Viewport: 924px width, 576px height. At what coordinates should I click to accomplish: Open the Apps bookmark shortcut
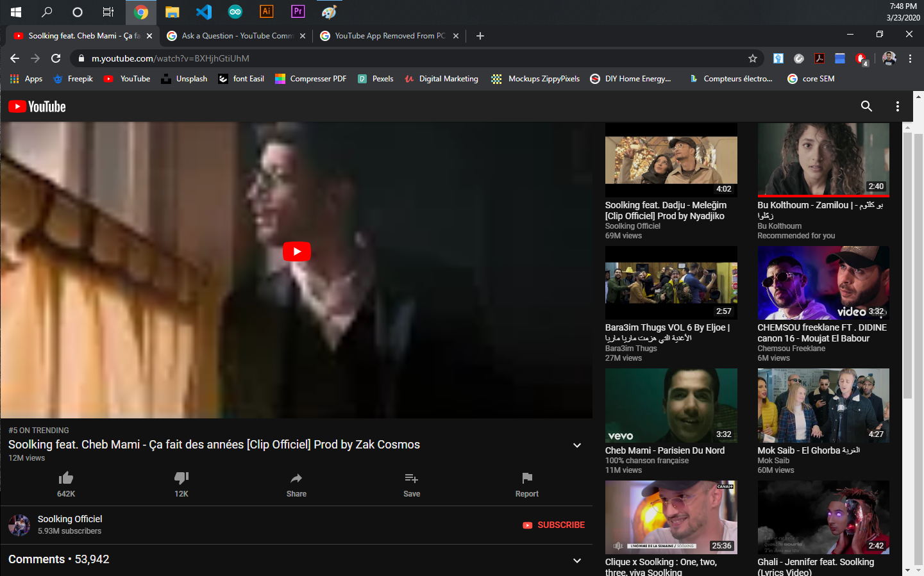point(26,79)
